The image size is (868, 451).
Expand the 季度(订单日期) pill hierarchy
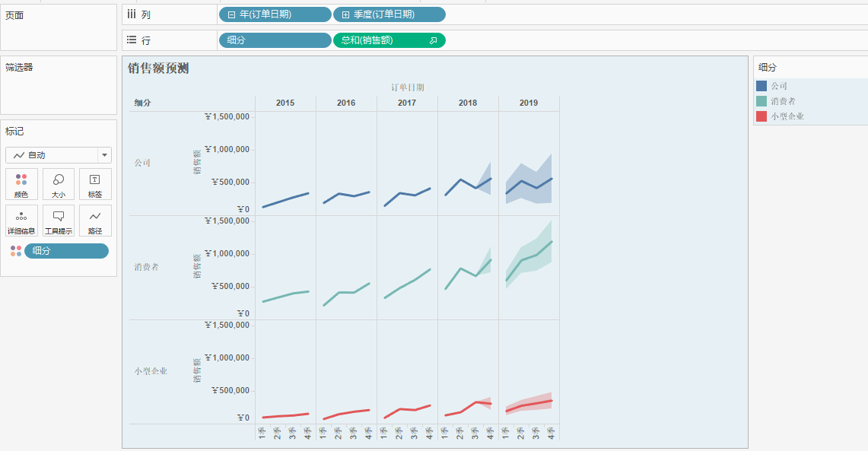[x=345, y=14]
